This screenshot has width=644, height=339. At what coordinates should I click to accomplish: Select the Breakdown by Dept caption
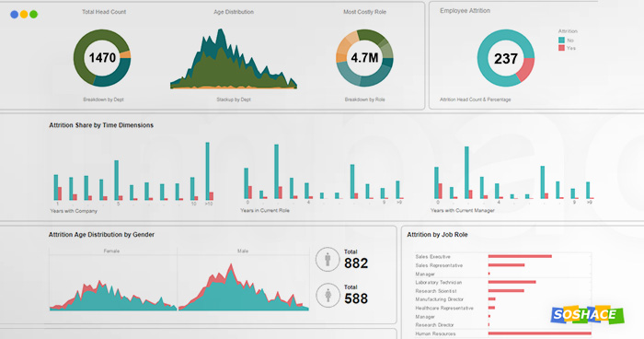click(103, 99)
